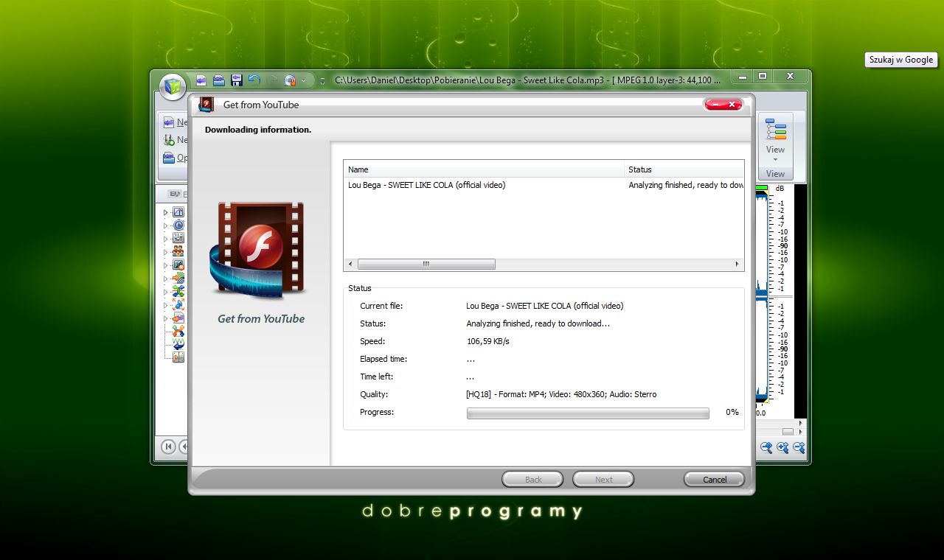Open the Customize Quick Access Toolbar arrow

322,80
